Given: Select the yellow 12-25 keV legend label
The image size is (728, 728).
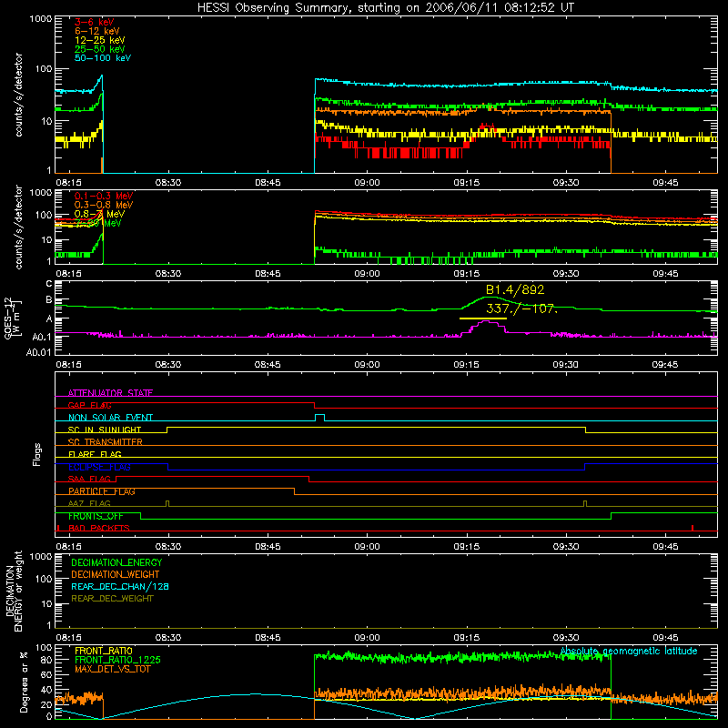Looking at the screenshot, I should [x=100, y=40].
